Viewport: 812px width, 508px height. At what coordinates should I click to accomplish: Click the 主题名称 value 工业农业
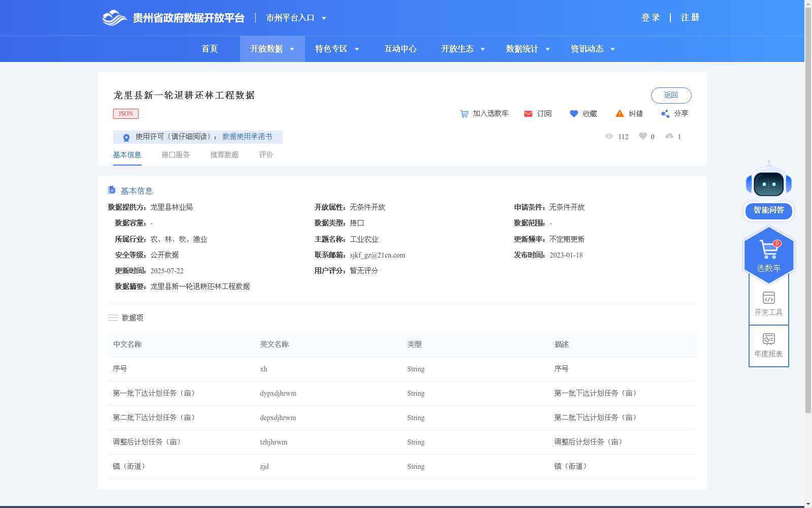(364, 239)
